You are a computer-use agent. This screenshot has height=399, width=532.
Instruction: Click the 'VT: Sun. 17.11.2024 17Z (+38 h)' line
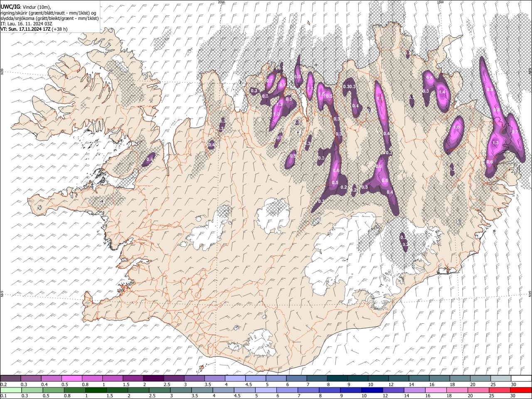click(34, 29)
